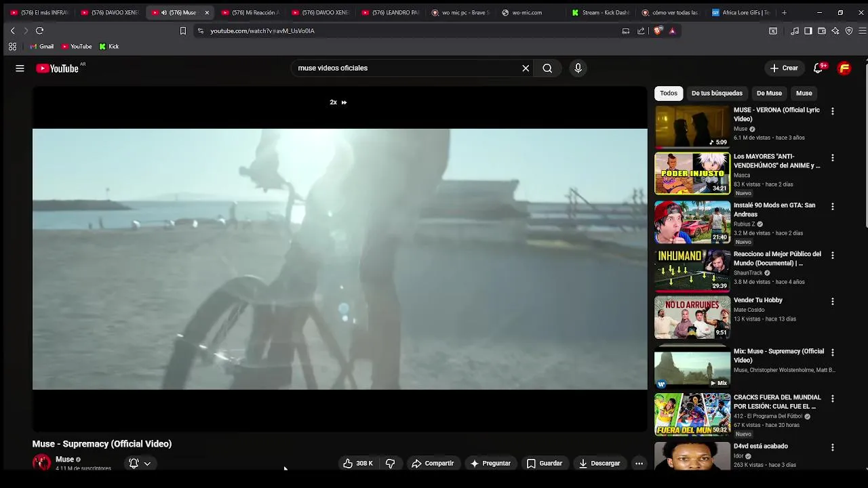The height and width of the screenshot is (488, 868).
Task: Open Leo AI sparkle icon
Action: point(835,30)
